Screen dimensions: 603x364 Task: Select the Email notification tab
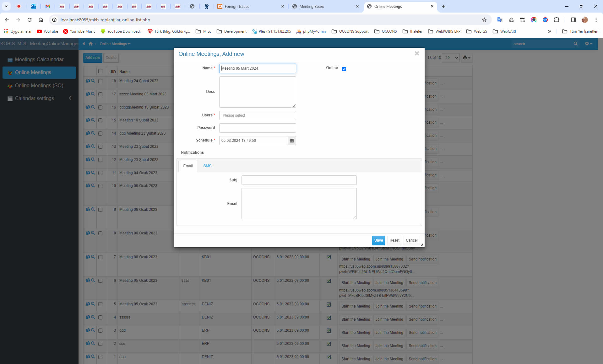(188, 166)
